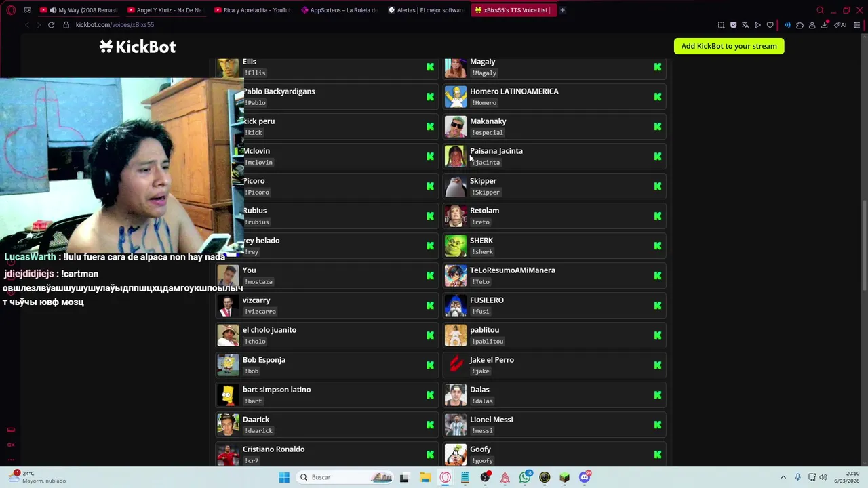Click the !cholo command tag
The image size is (868, 488).
[x=255, y=342]
